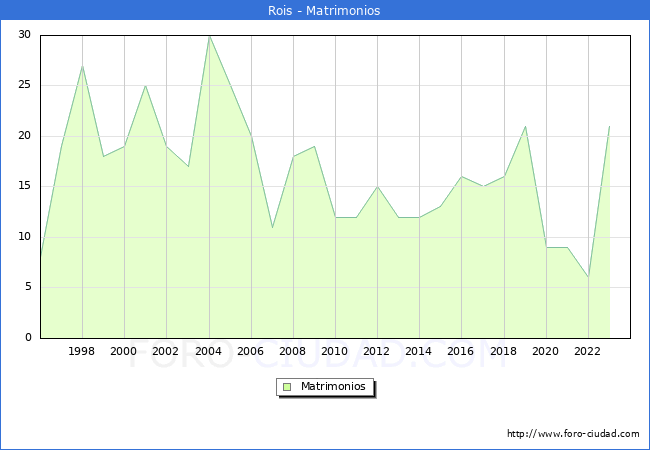The width and height of the screenshot is (650, 450).
Task: Select the 2000 x-axis label
Action: tap(123, 351)
